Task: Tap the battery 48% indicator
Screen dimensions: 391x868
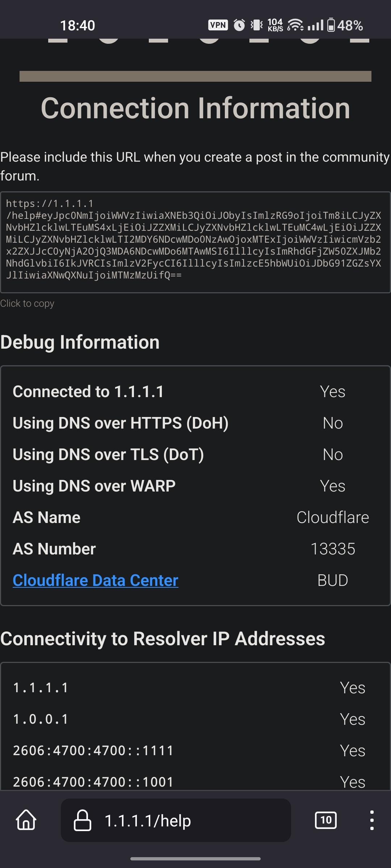Action: 345,25
